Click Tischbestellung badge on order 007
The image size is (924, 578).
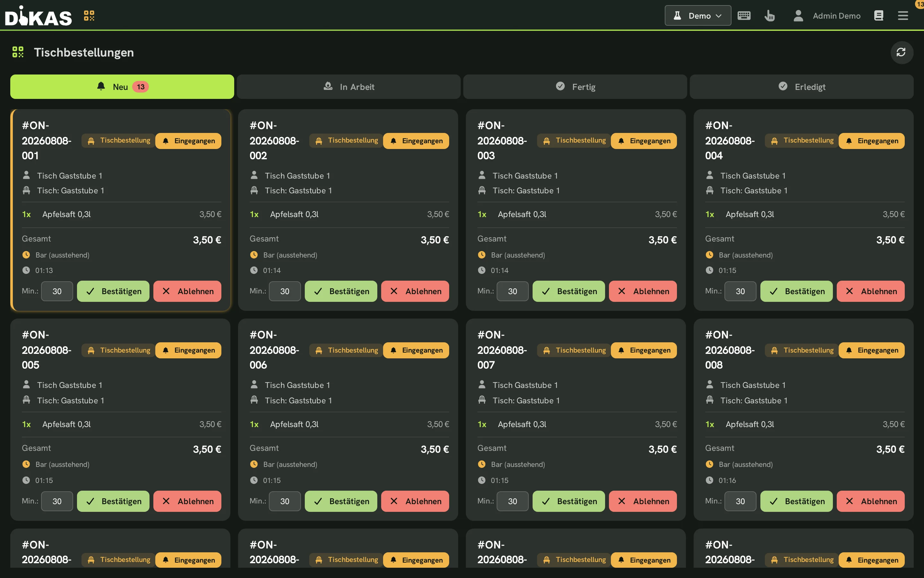pos(574,350)
